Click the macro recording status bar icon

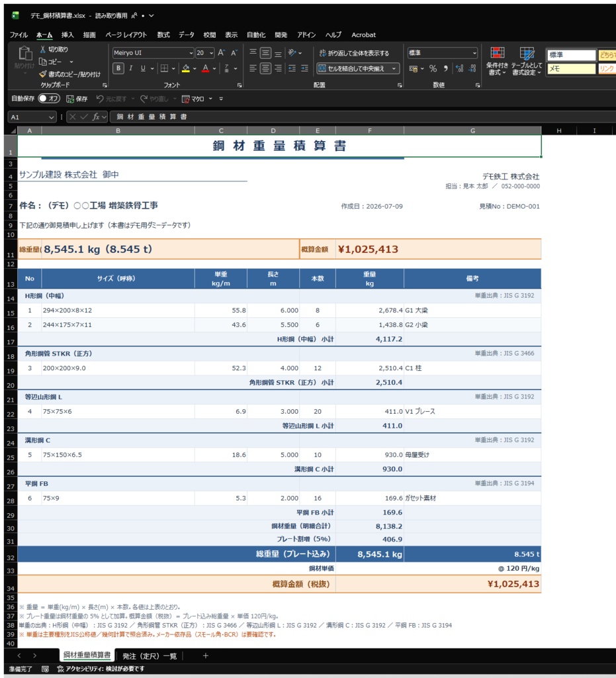tap(46, 669)
